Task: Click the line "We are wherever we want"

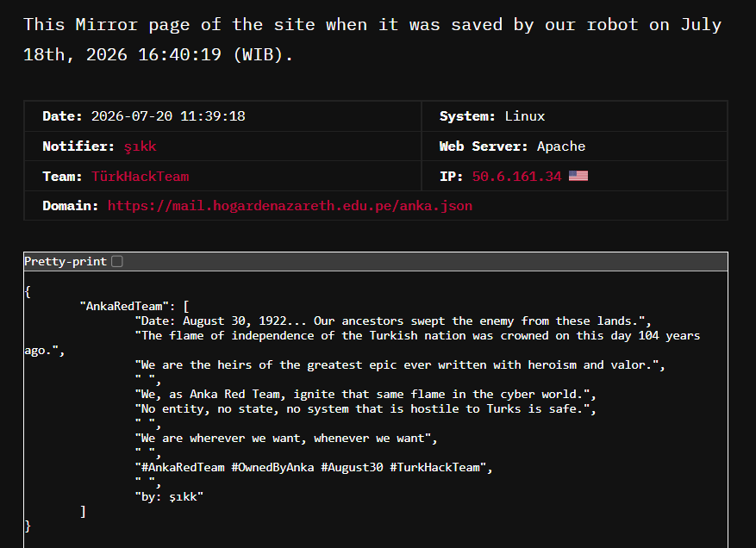Action: [286, 438]
